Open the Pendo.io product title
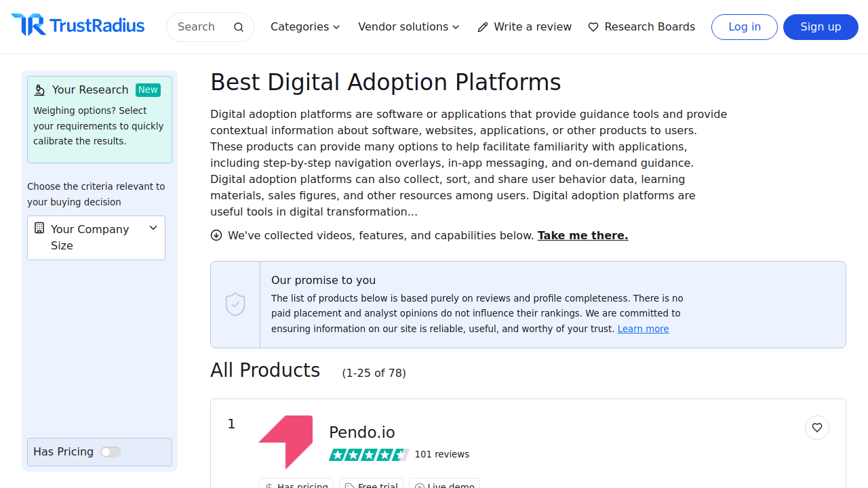The width and height of the screenshot is (868, 488). tap(362, 432)
